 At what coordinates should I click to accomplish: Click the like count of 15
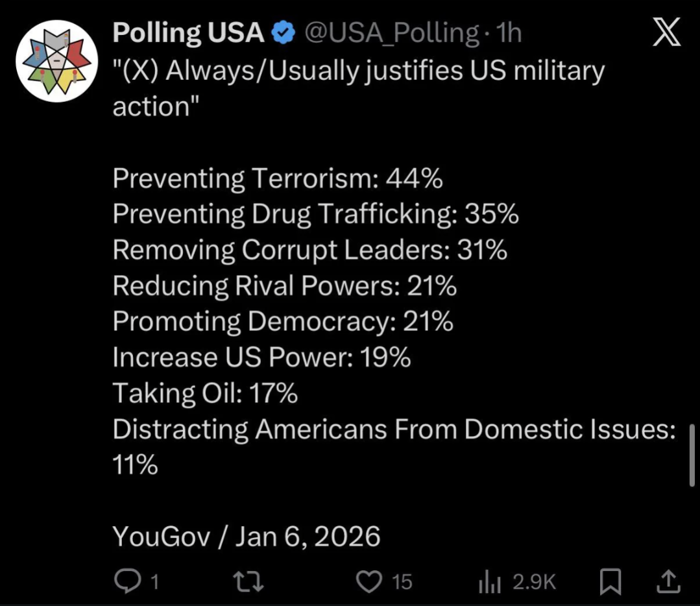click(402, 581)
